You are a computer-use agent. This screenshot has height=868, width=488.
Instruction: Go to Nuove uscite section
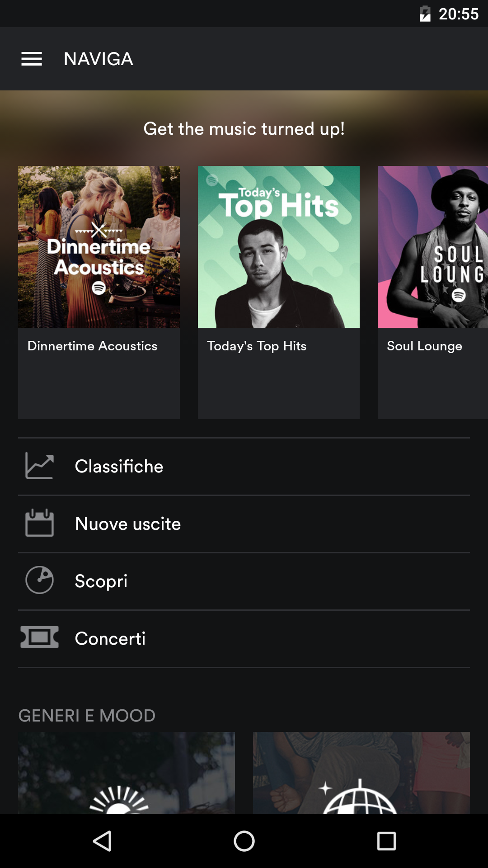(128, 524)
